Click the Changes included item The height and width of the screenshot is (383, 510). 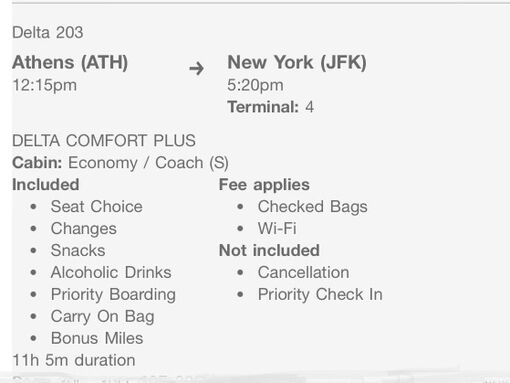tap(84, 229)
